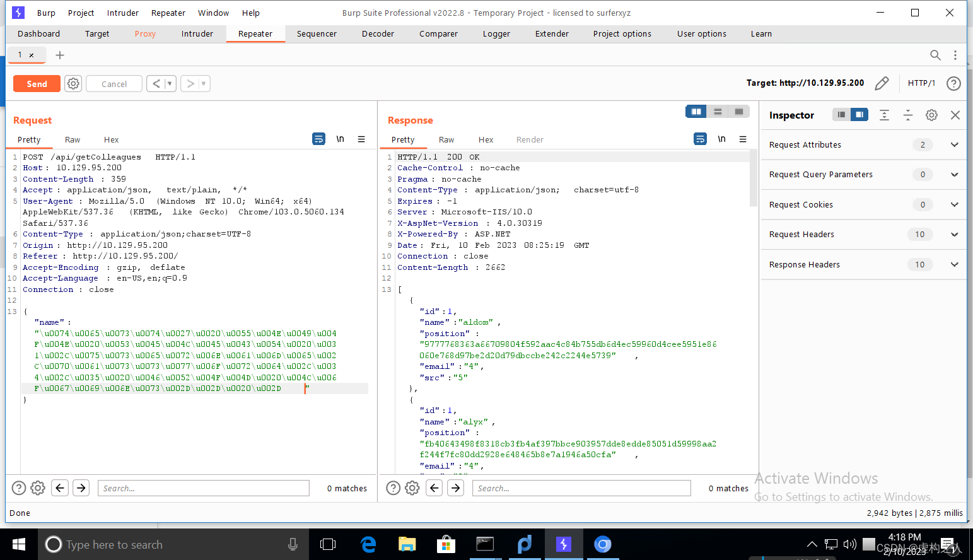Open the Proxy tab
The image size is (973, 560).
tap(145, 34)
